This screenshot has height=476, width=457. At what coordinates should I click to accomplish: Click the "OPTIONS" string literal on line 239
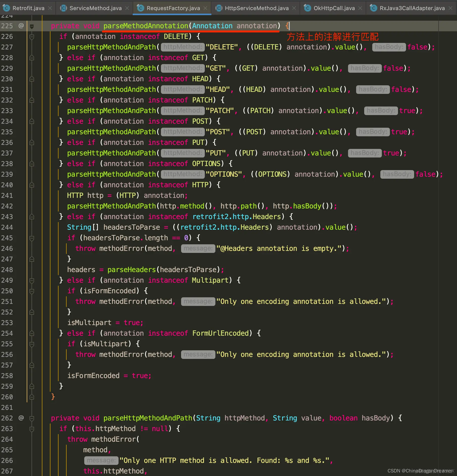(x=224, y=174)
